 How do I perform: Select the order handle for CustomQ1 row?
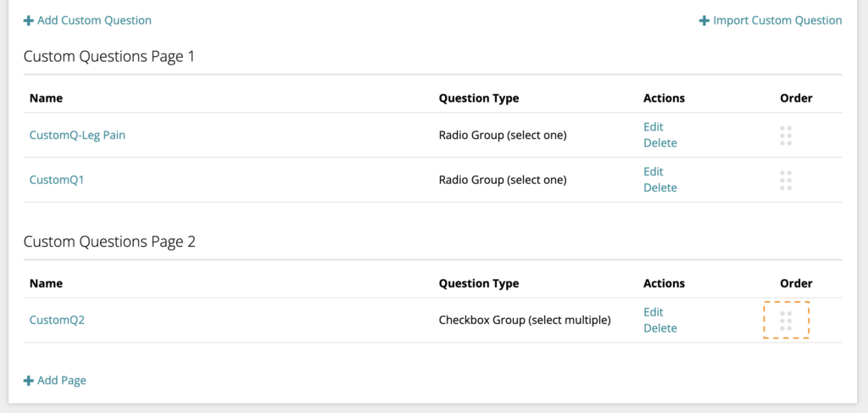click(786, 181)
